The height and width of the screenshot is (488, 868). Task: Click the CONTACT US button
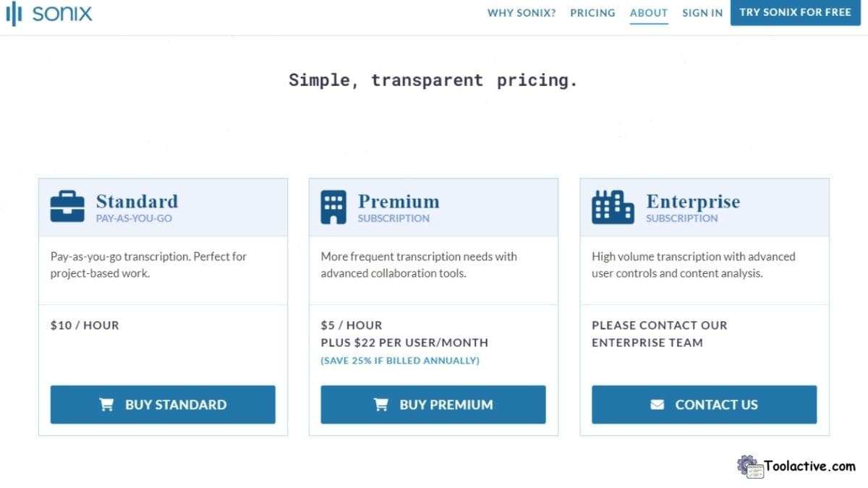704,405
